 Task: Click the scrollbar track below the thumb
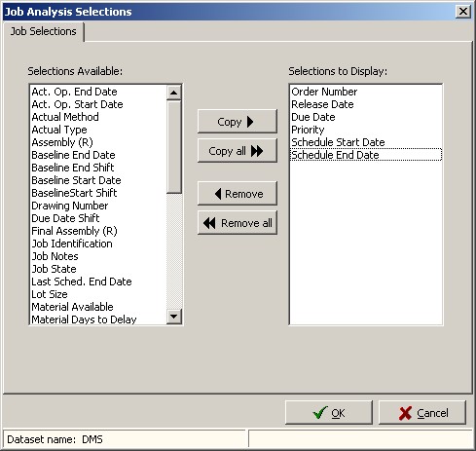click(x=174, y=250)
